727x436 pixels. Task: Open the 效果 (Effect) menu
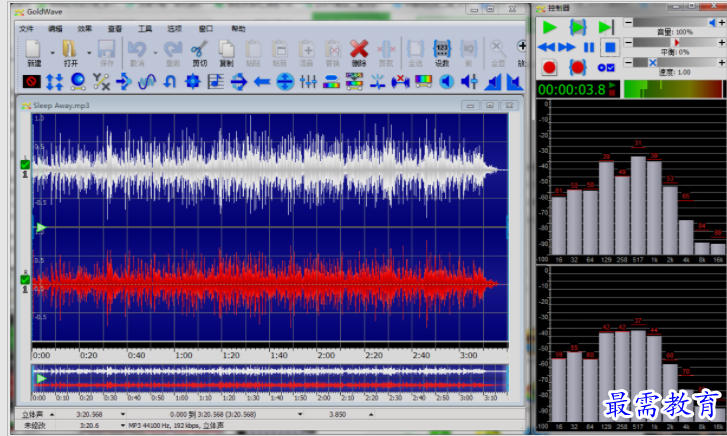point(85,29)
